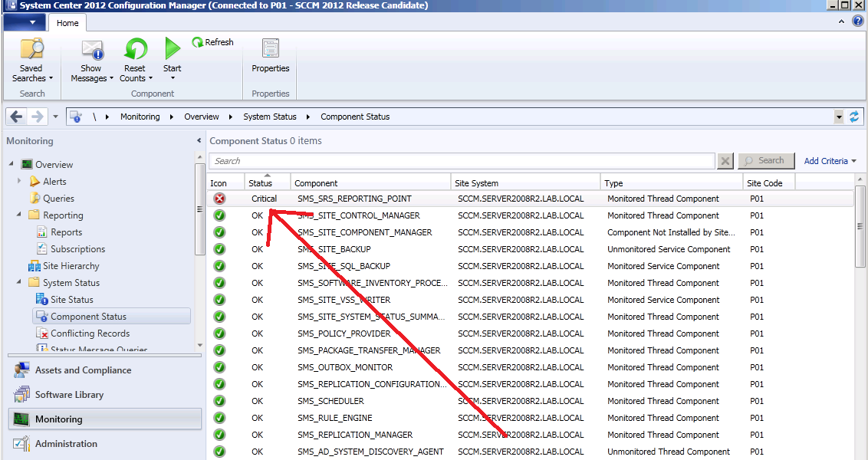Open the address bar history dropdown
Image resolution: width=868 pixels, height=460 pixels.
pos(839,117)
